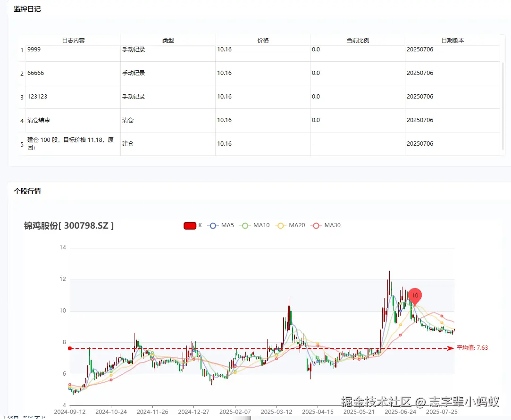
Task: Toggle the K candlestick series legend
Action: pos(193,225)
